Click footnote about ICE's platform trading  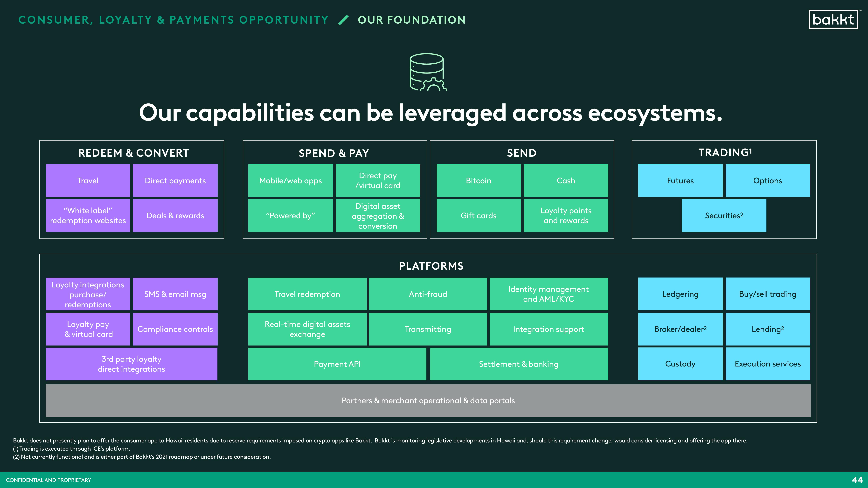click(x=71, y=449)
